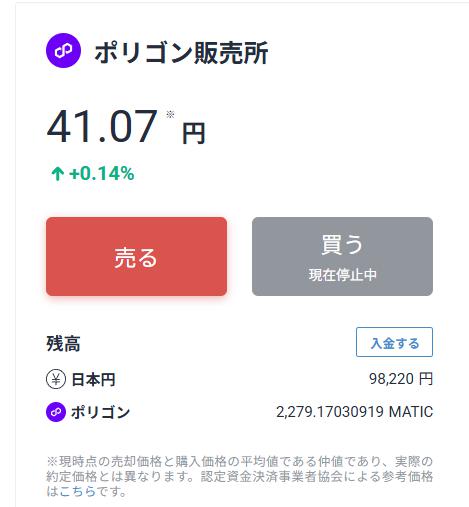Click the asterisk mark next to price
Image resolution: width=469 pixels, height=507 pixels.
[x=170, y=115]
